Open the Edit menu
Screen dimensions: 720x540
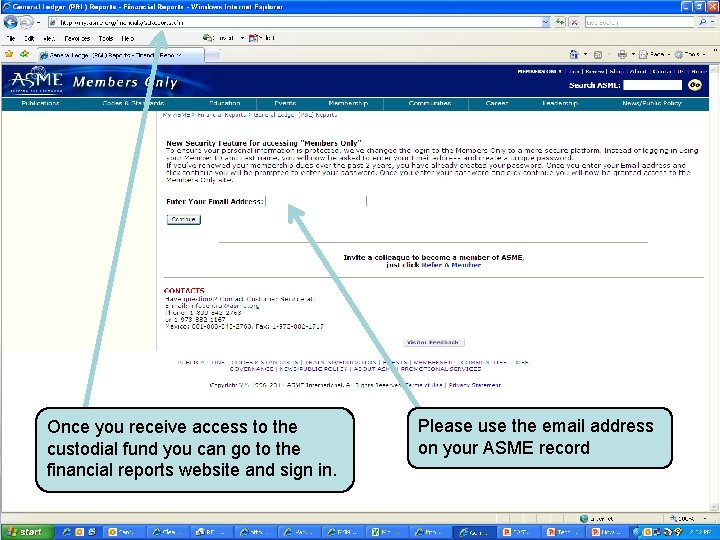(29, 39)
